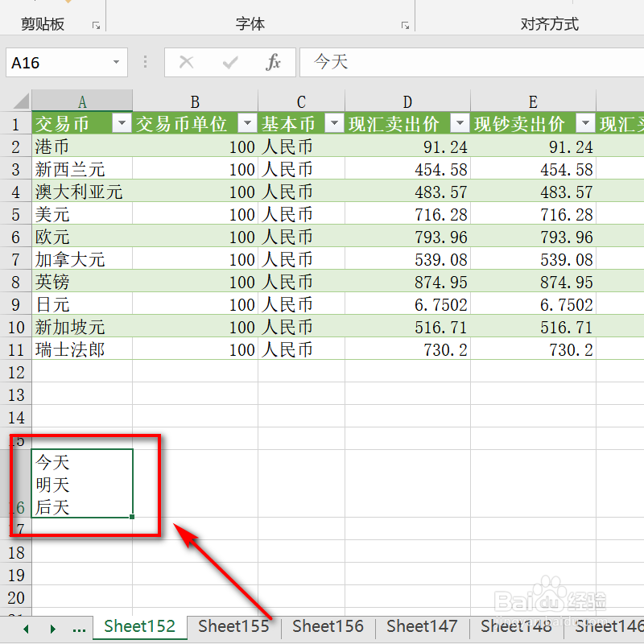The image size is (644, 644).
Task: Select cell containing 加拿大元
Action: click(82, 259)
